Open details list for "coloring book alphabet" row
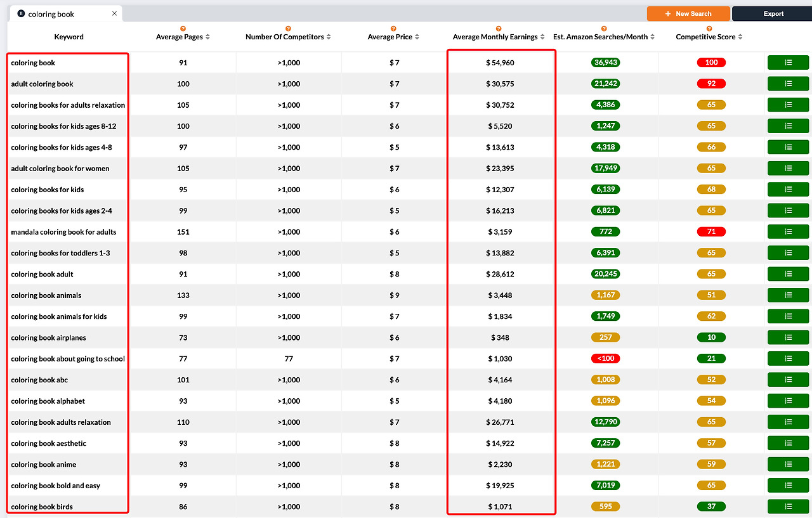The height and width of the screenshot is (518, 812). click(x=788, y=401)
